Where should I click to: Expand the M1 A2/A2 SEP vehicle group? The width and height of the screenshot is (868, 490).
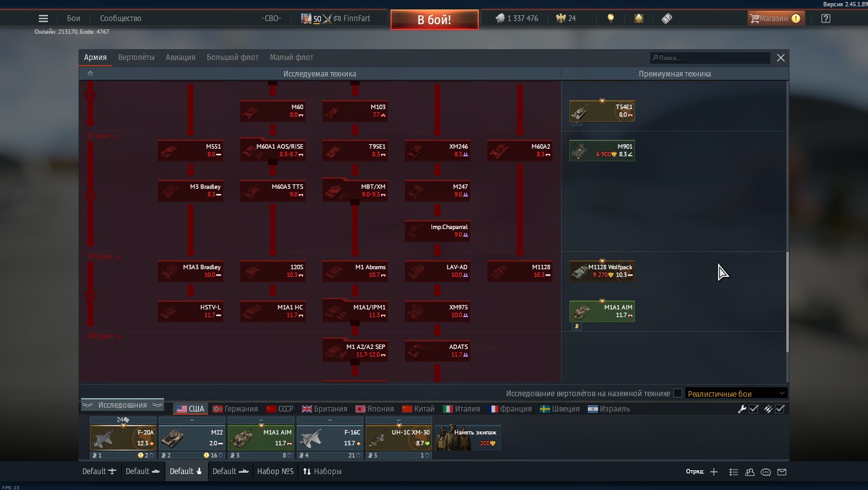pos(355,351)
